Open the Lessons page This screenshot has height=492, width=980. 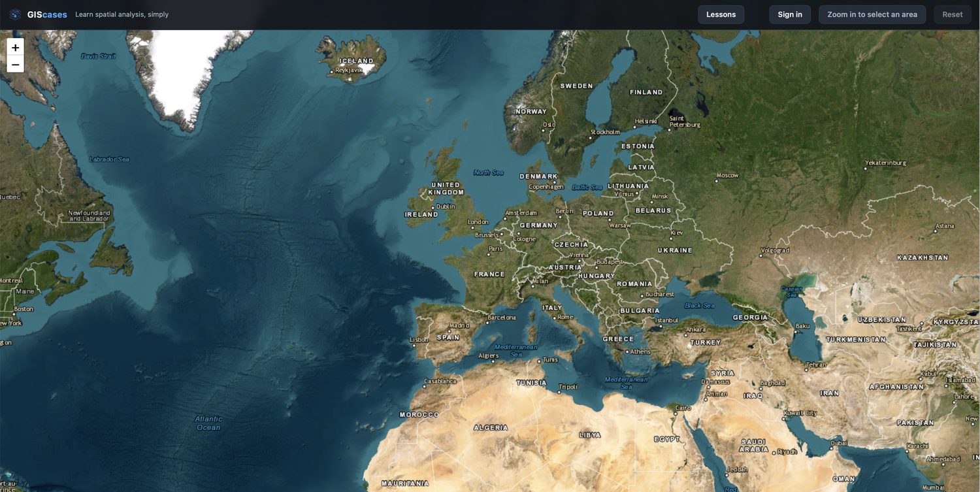coord(721,14)
